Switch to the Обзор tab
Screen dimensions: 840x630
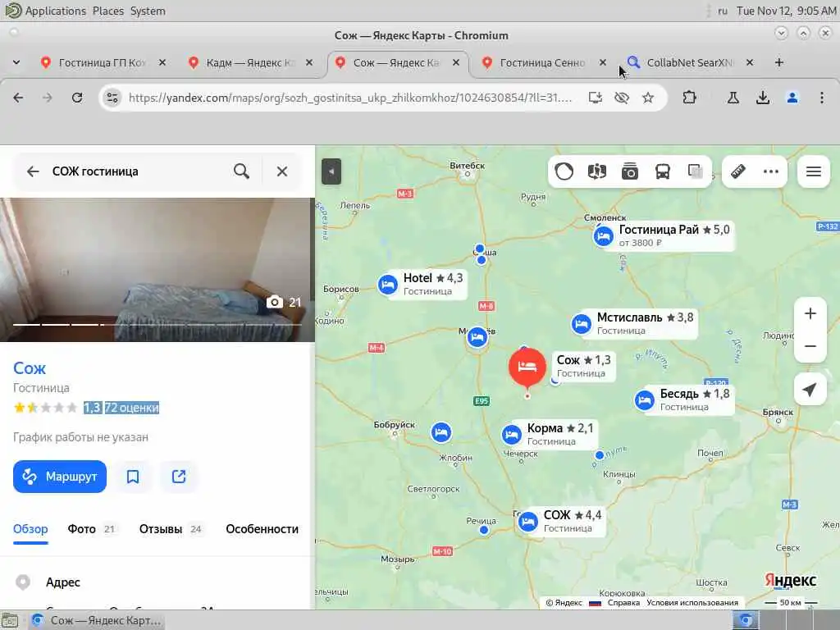coord(30,529)
